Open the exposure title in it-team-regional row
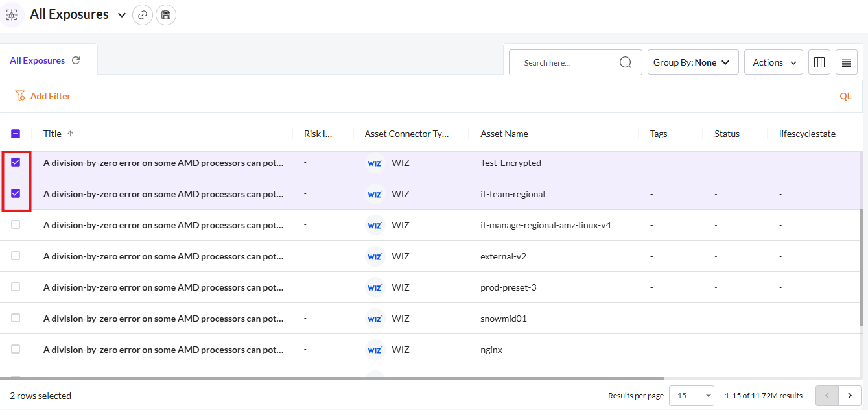Image resolution: width=868 pixels, height=410 pixels. (163, 194)
